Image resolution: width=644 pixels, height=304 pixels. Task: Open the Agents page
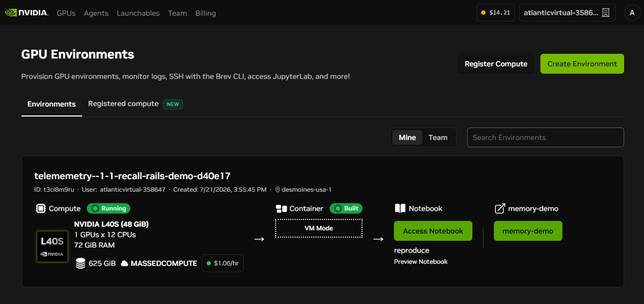tap(96, 13)
